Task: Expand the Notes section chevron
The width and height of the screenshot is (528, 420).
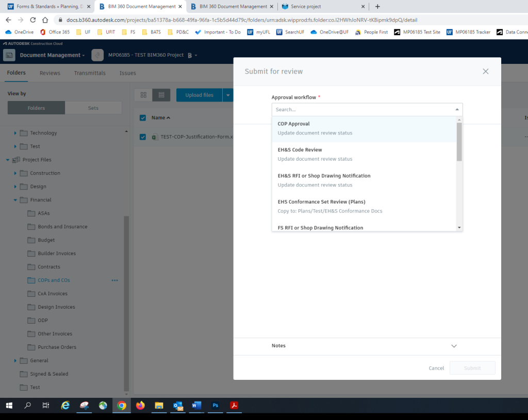Action: (x=454, y=346)
